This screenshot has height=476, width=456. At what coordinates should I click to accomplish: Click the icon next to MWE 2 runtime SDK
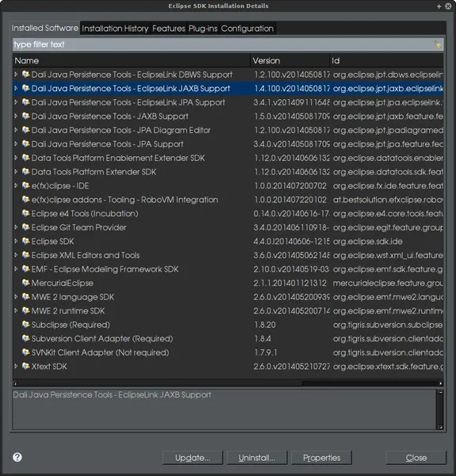tap(26, 311)
